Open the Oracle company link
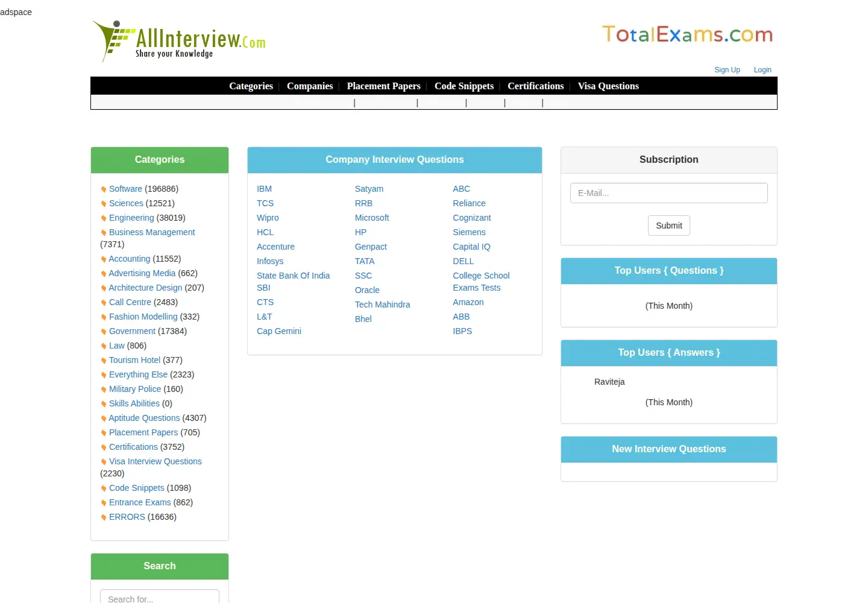The height and width of the screenshot is (603, 868). coord(367,290)
